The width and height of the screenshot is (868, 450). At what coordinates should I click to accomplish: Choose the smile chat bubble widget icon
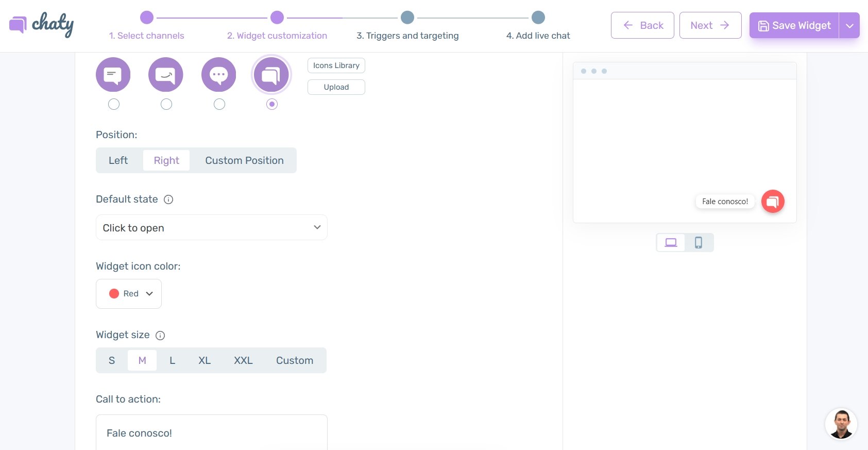click(166, 75)
